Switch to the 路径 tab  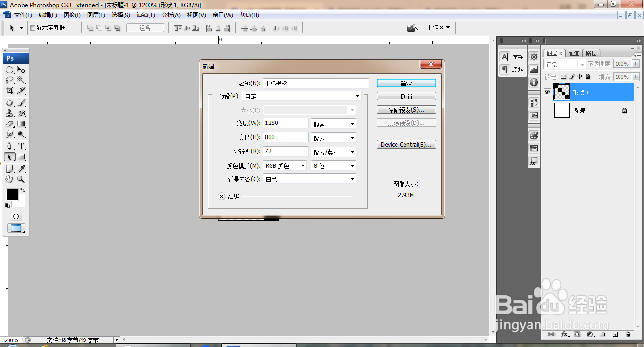click(591, 53)
